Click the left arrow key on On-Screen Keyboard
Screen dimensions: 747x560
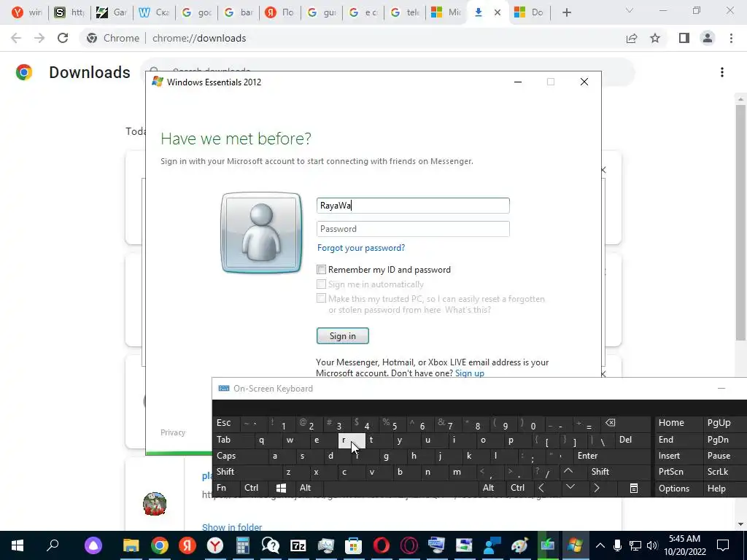(541, 488)
